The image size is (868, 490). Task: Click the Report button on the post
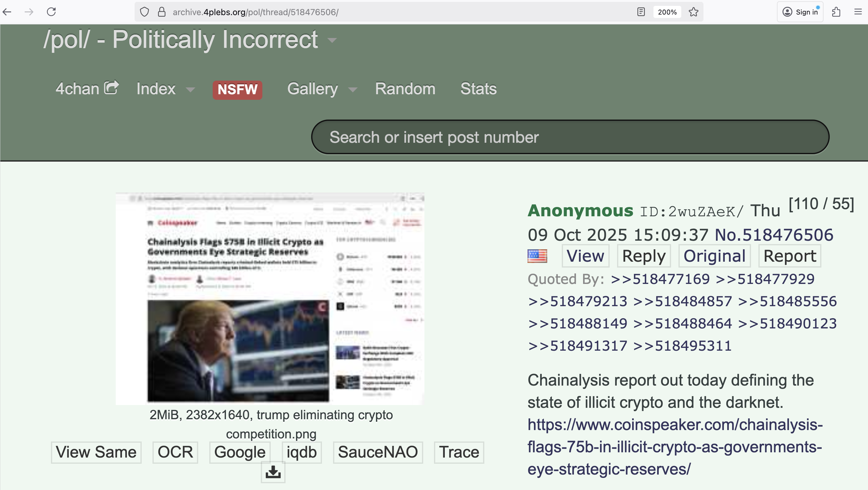(x=790, y=256)
